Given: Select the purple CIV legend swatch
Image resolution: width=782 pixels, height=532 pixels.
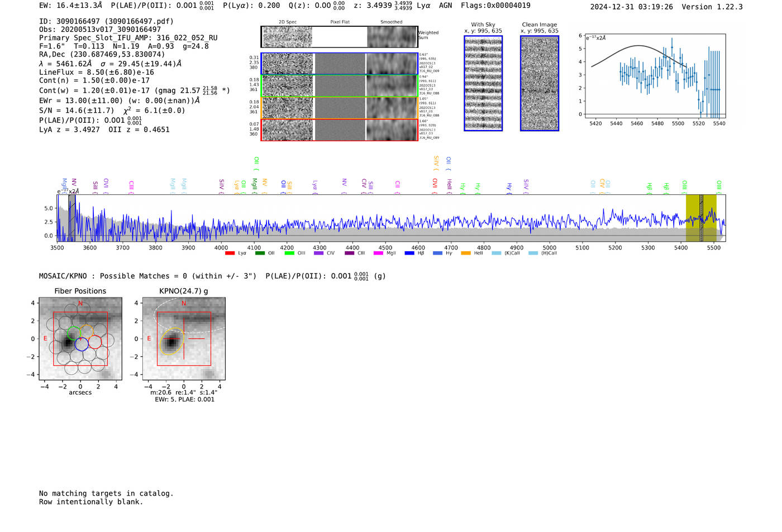Looking at the screenshot, I should (318, 253).
